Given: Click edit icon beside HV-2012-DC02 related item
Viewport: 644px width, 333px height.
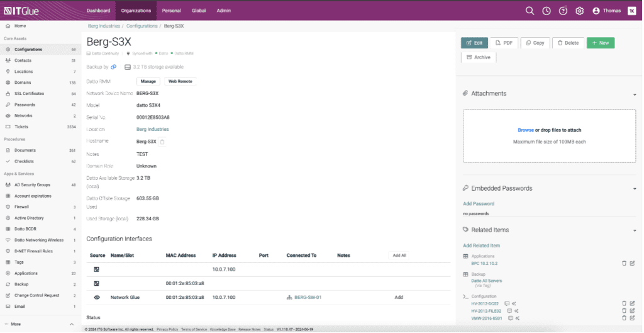Looking at the screenshot, I should point(632,303).
